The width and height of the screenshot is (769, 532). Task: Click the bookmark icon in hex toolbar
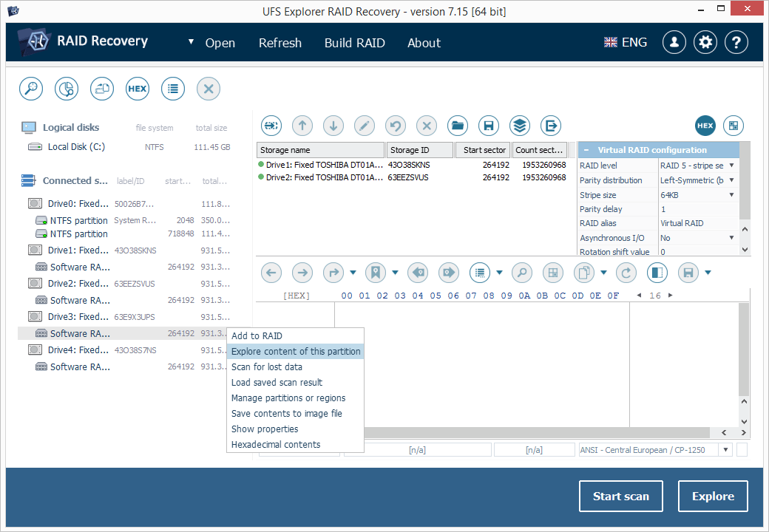[x=376, y=273]
